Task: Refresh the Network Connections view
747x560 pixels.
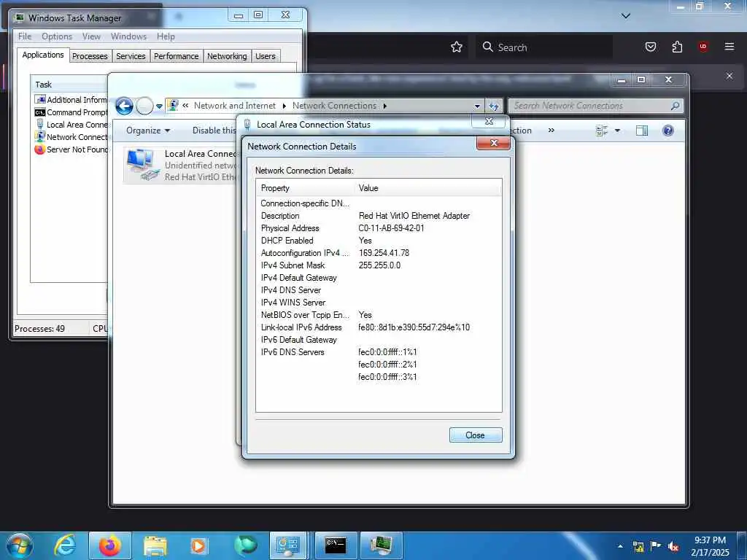Action: [494, 106]
